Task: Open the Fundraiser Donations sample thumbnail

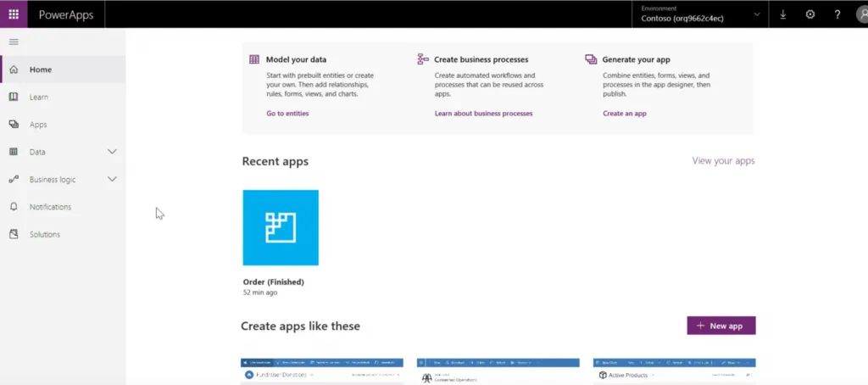Action: 322,371
